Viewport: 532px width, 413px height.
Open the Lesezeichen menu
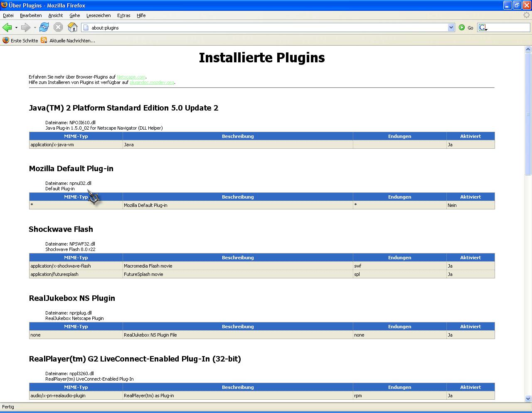tap(99, 15)
